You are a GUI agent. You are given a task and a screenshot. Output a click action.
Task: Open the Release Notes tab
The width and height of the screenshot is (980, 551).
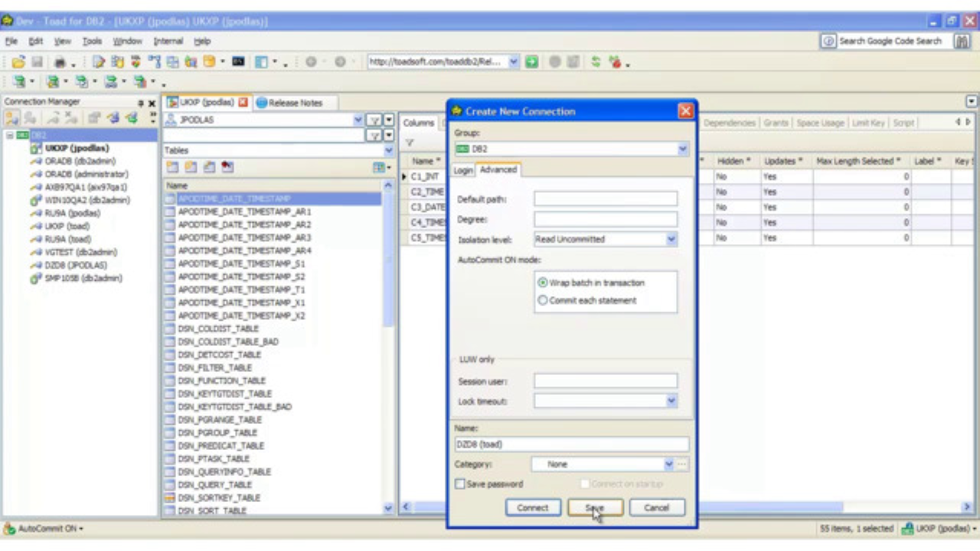[295, 103]
